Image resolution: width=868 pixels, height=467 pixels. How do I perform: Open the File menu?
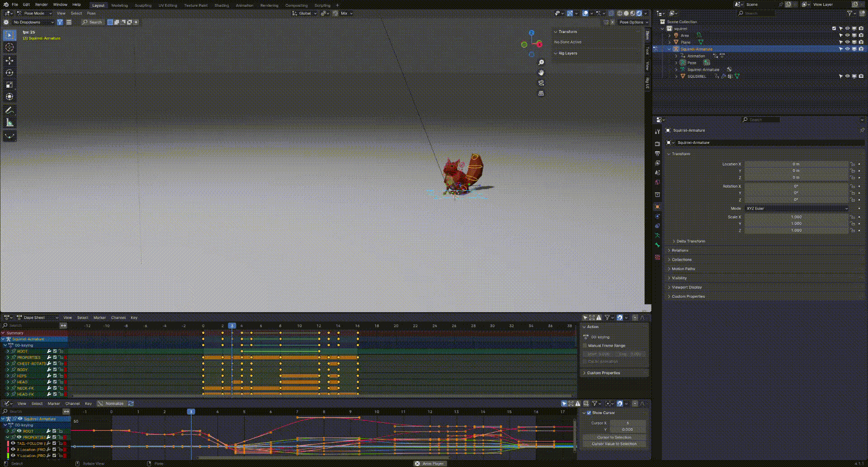click(15, 5)
